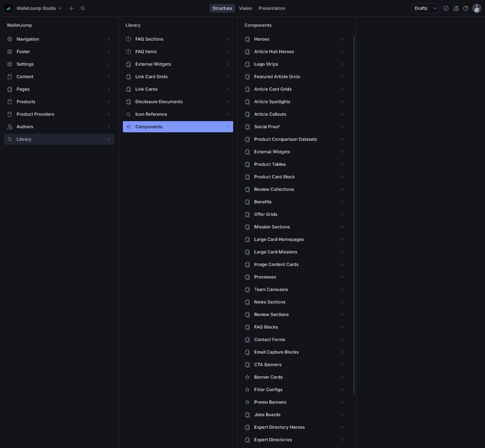Viewport: 485px width, 448px height.
Task: Open the Drafts perspective dropdown
Action: point(425,8)
